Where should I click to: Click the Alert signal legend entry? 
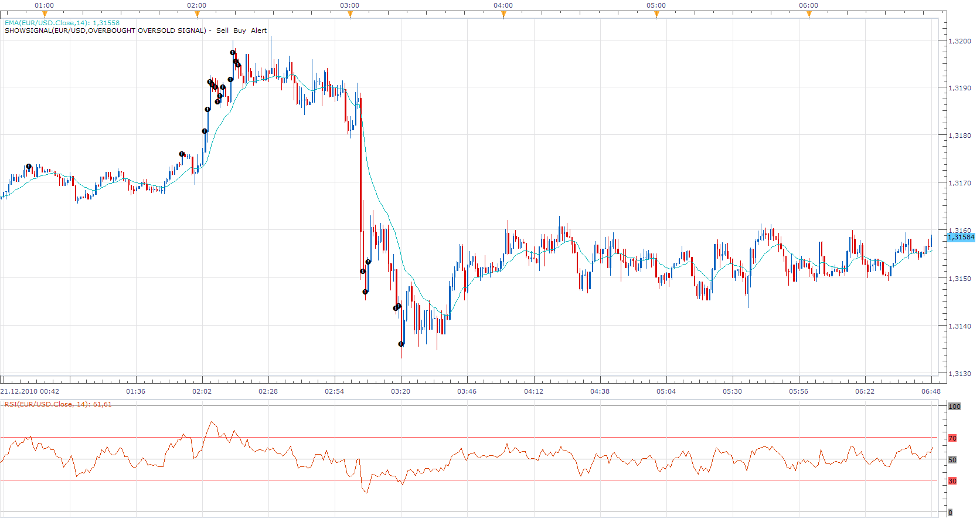(x=258, y=31)
